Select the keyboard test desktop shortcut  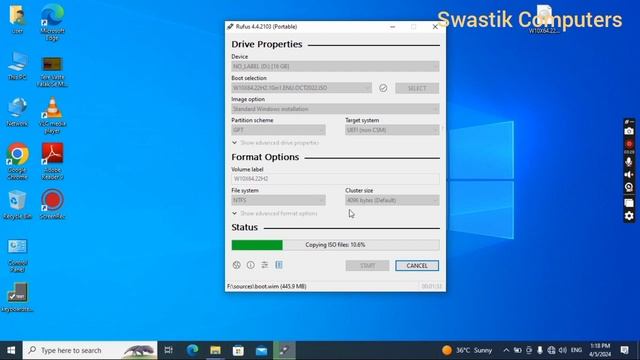coord(17,298)
